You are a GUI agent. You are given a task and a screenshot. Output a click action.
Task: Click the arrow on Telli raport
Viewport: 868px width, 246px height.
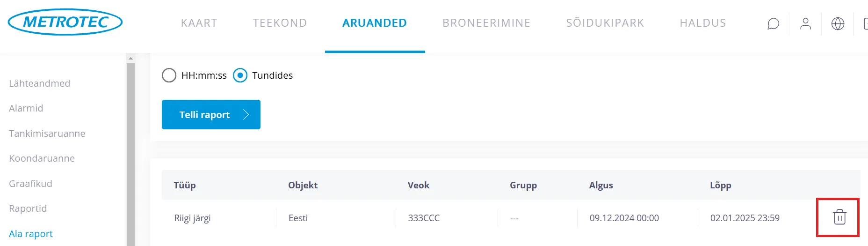pyautogui.click(x=246, y=115)
